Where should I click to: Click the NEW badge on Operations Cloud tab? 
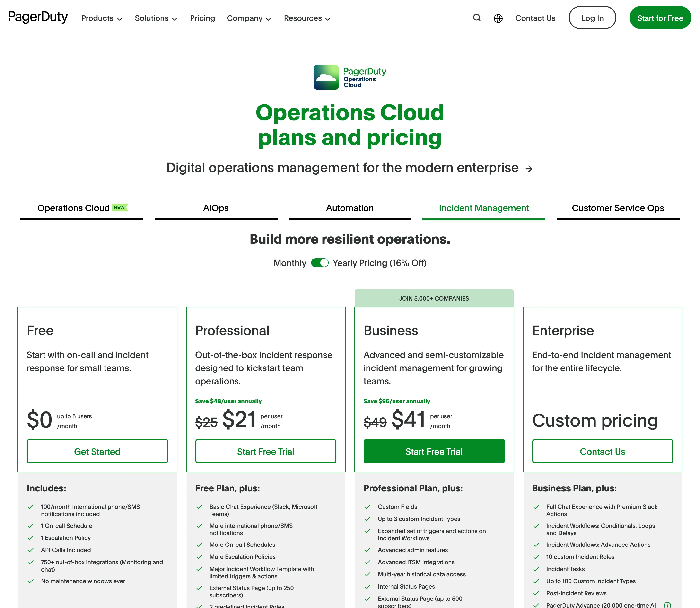[119, 207]
